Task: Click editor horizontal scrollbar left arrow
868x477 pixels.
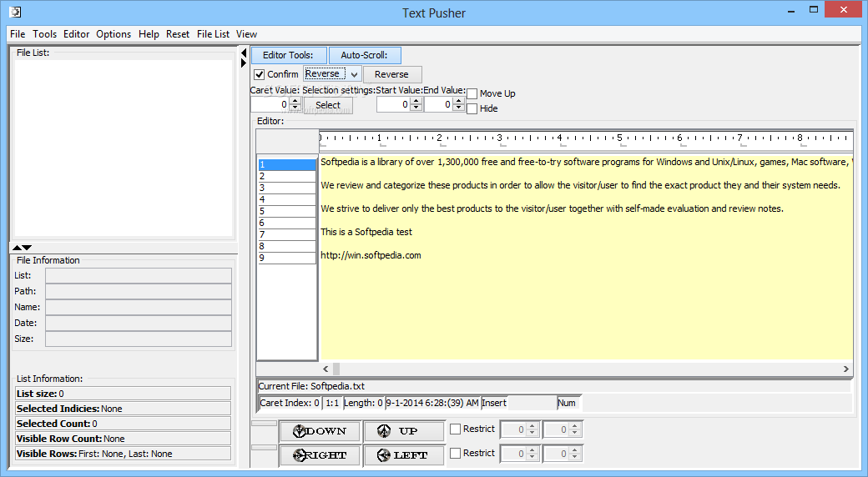Action: [325, 369]
